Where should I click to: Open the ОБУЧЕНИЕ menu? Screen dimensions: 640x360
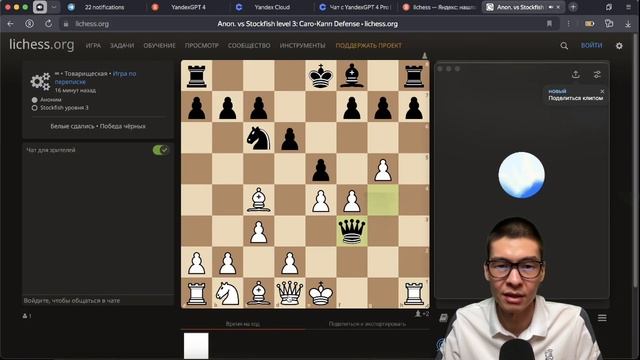159,46
